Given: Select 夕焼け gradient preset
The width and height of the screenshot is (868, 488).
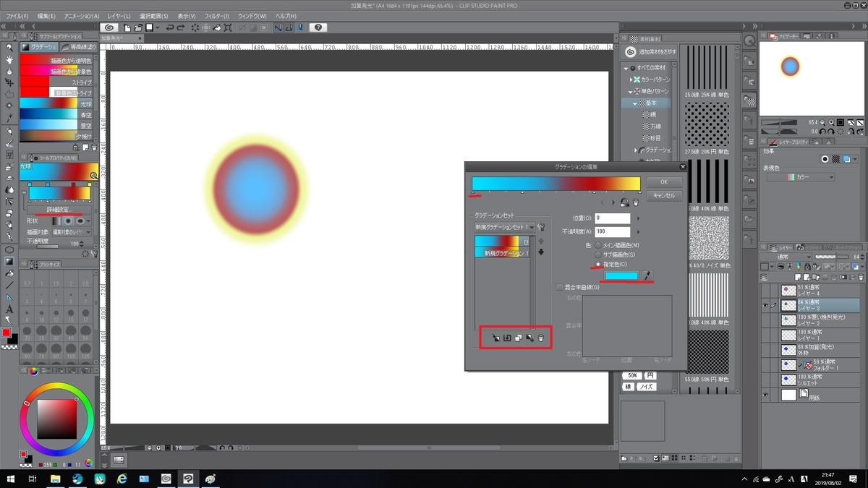Looking at the screenshot, I should (56, 136).
